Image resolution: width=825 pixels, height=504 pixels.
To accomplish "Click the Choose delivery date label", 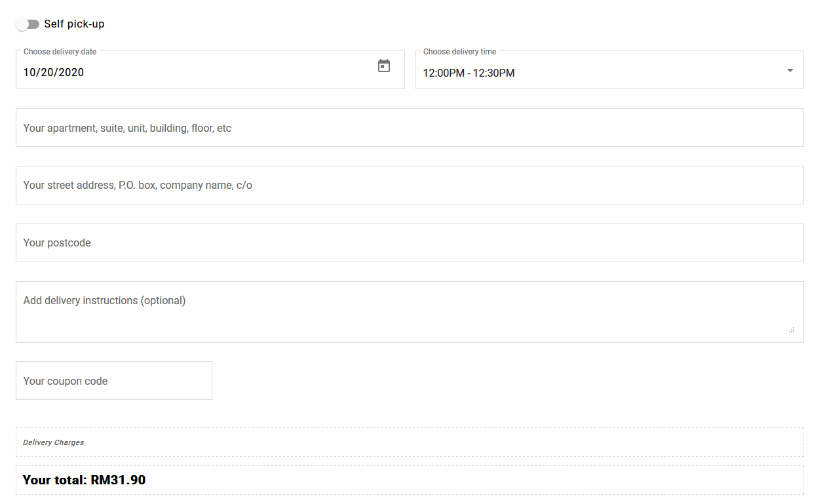I will pyautogui.click(x=60, y=52).
